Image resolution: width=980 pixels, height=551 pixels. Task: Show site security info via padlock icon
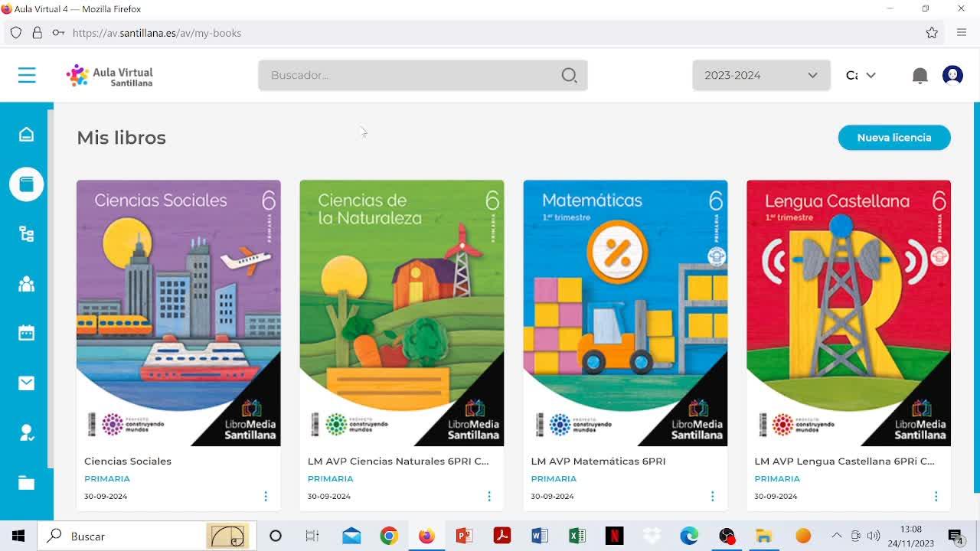37,33
